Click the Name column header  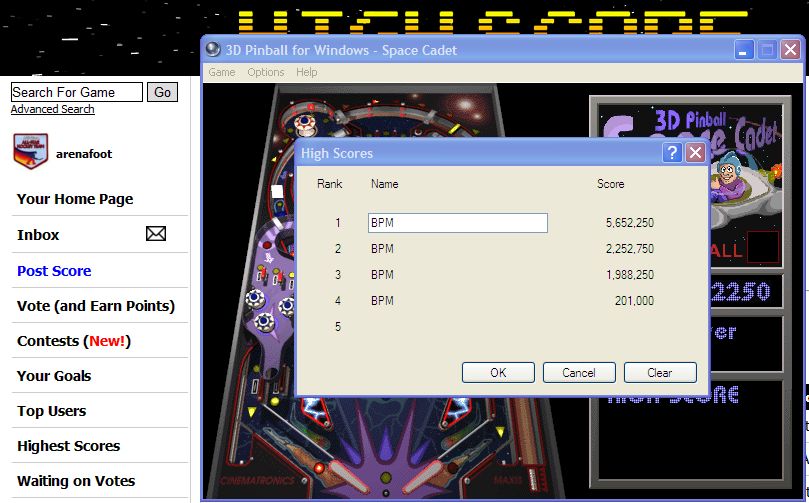point(384,184)
